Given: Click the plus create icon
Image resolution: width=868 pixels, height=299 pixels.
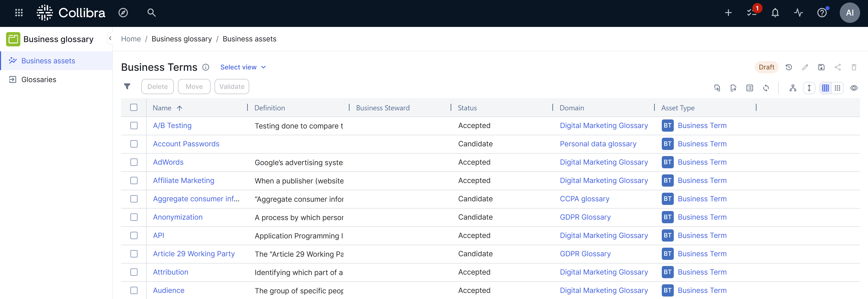Looking at the screenshot, I should click(728, 13).
